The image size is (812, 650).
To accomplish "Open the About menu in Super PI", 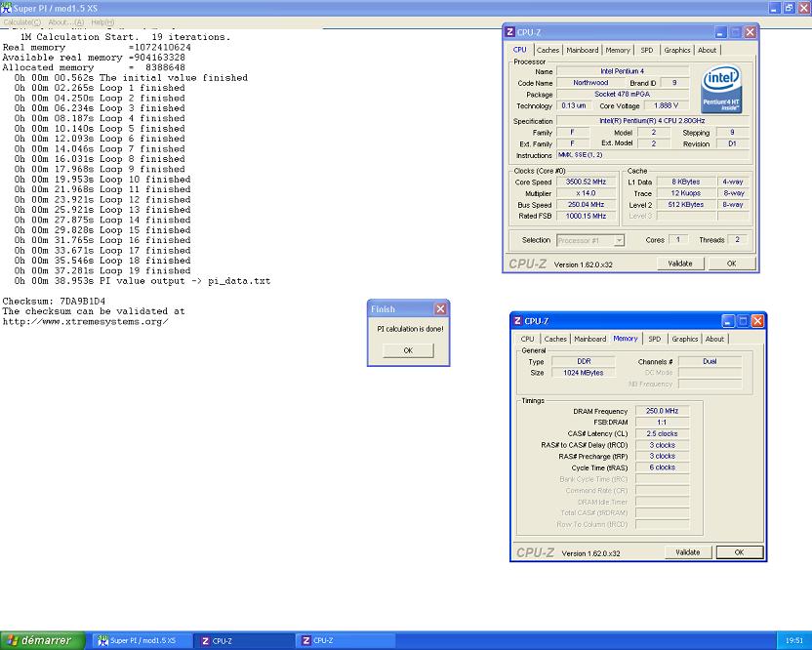I will point(65,22).
